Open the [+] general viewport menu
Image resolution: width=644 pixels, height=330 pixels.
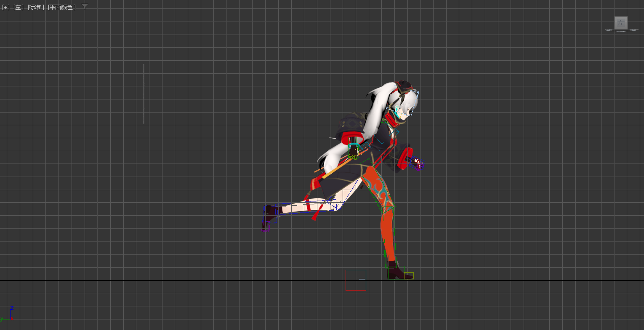[6, 7]
